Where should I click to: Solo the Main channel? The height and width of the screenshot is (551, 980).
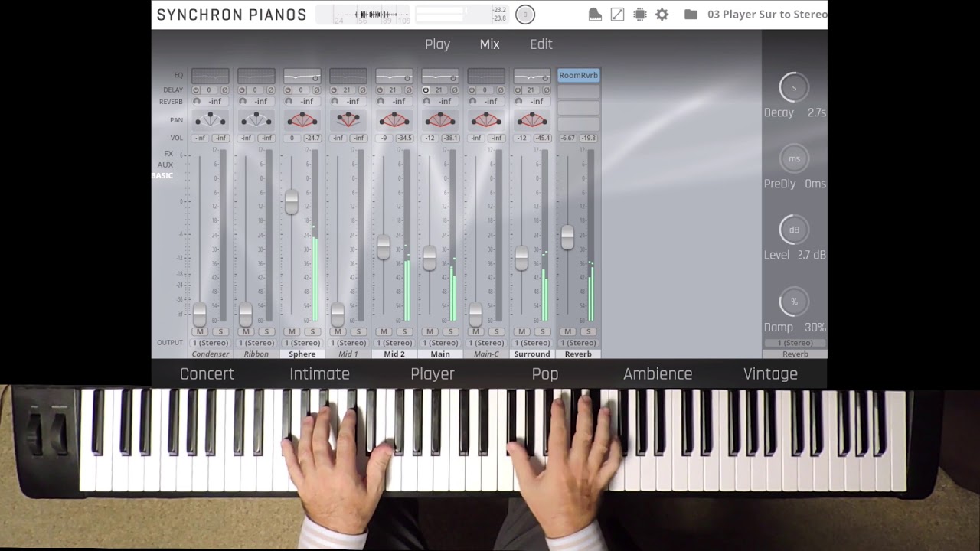coord(450,331)
